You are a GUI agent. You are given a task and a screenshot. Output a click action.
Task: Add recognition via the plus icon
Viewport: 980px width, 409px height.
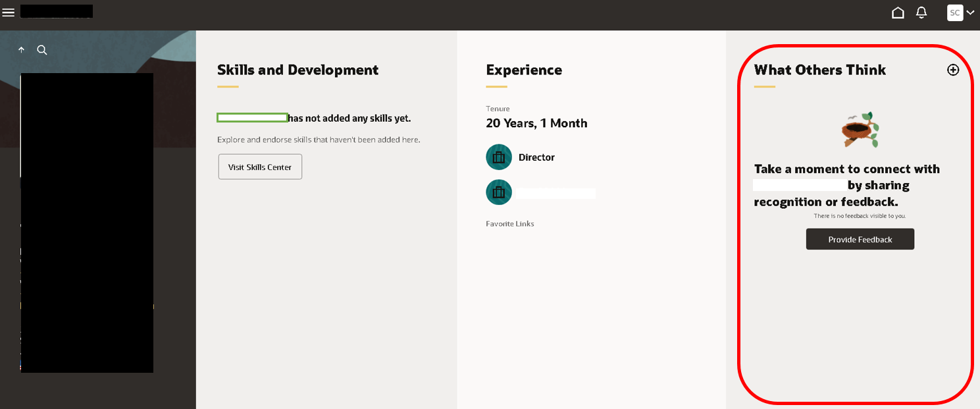(953, 69)
